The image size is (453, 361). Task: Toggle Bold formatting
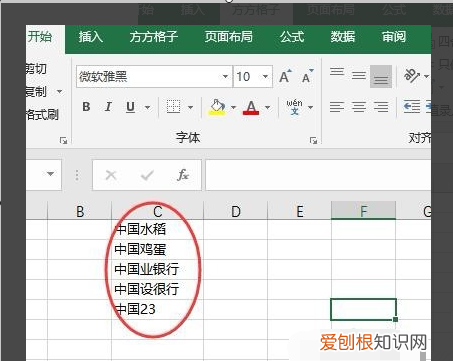coord(86,107)
